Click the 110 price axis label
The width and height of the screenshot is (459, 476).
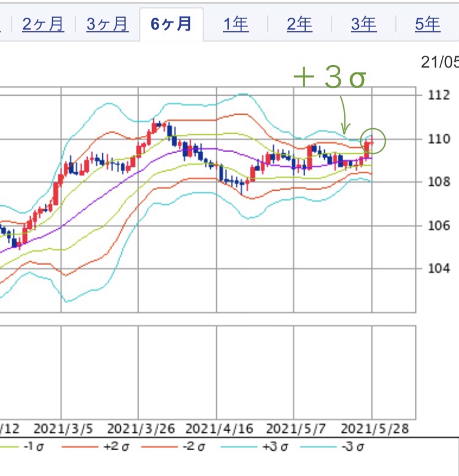point(439,139)
